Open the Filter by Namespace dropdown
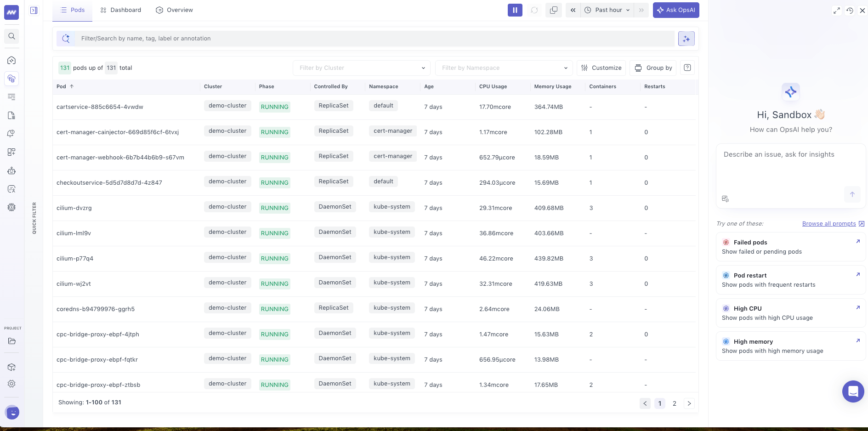 tap(504, 68)
